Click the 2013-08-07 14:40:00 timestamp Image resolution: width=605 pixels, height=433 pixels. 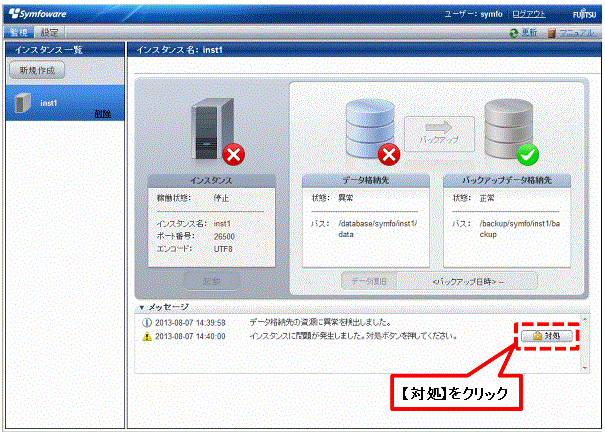[190, 337]
